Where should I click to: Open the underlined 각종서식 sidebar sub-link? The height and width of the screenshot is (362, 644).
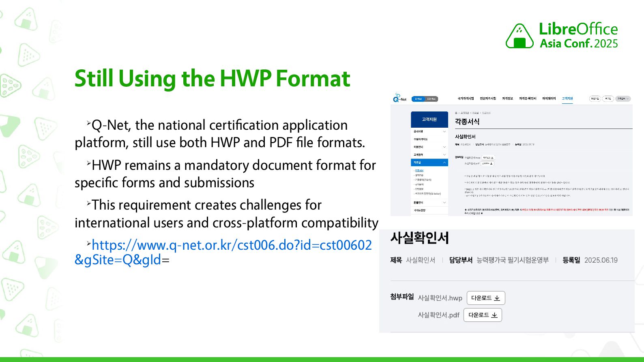tap(419, 171)
